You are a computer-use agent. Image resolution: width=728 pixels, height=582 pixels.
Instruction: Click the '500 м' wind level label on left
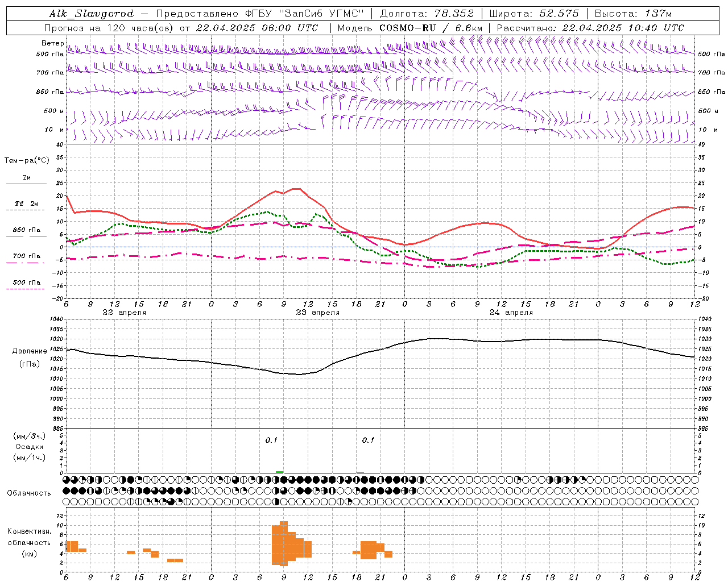point(54,111)
